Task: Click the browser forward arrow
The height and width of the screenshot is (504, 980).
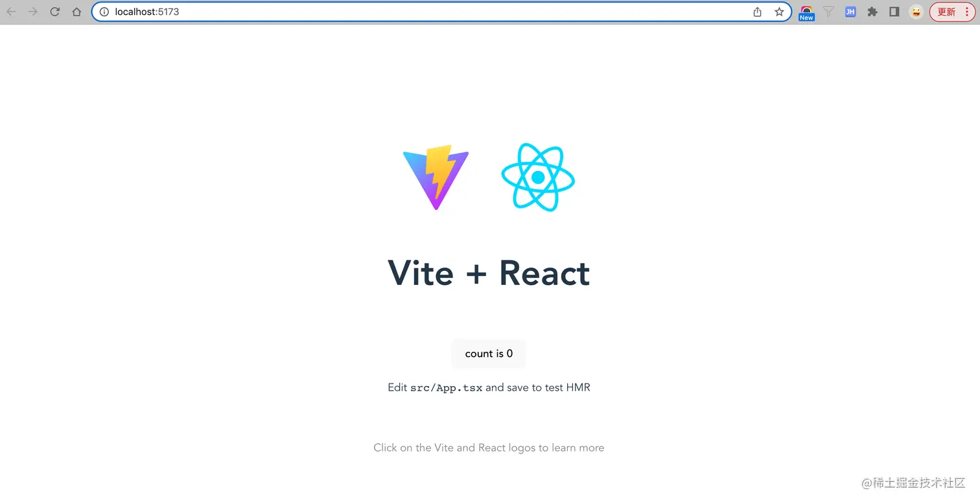Action: tap(33, 12)
